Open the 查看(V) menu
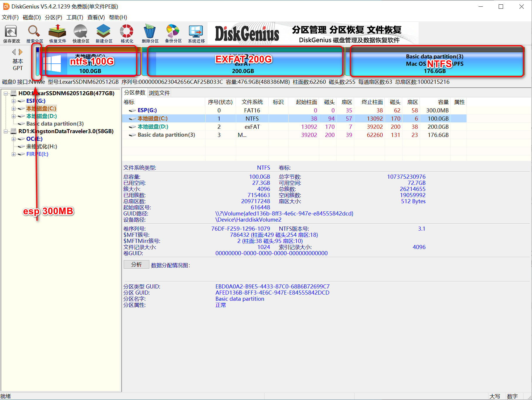 (96, 18)
